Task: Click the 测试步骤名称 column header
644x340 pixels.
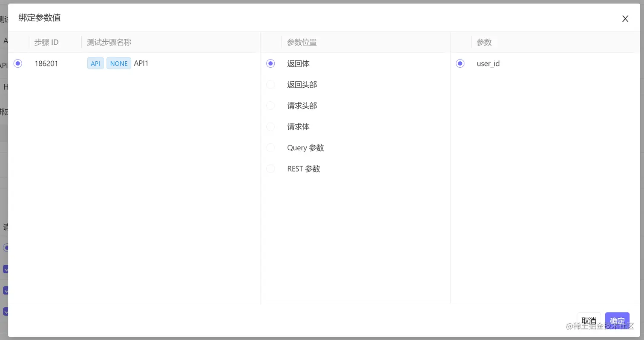Action: click(x=109, y=42)
